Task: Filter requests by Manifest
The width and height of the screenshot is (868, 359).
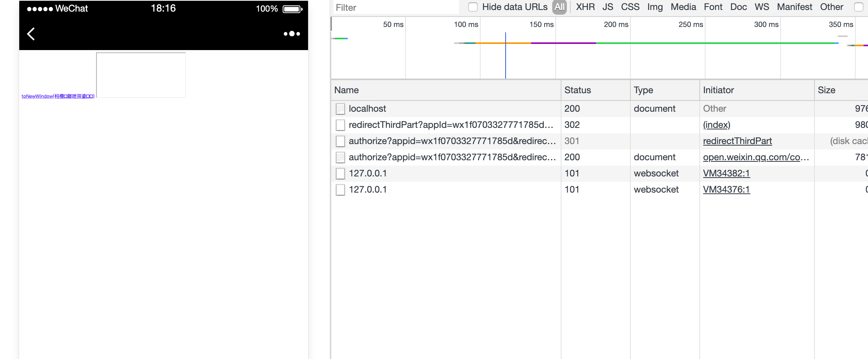Action: tap(794, 7)
